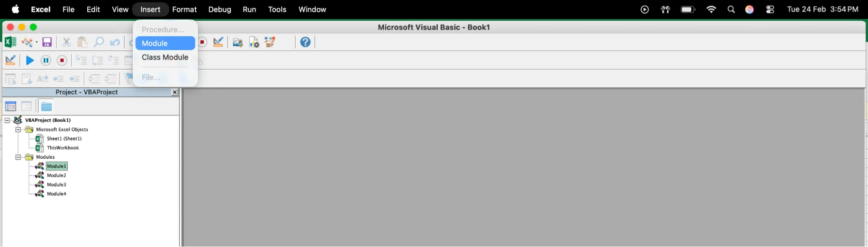
Task: Click the Find magnifier icon
Action: 99,42
